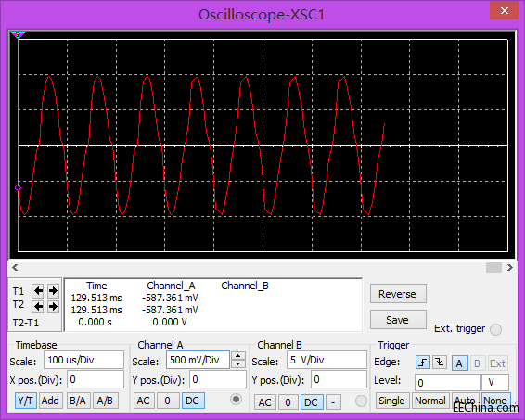525x420 pixels.
Task: Click the Reverse button
Action: pos(398,294)
